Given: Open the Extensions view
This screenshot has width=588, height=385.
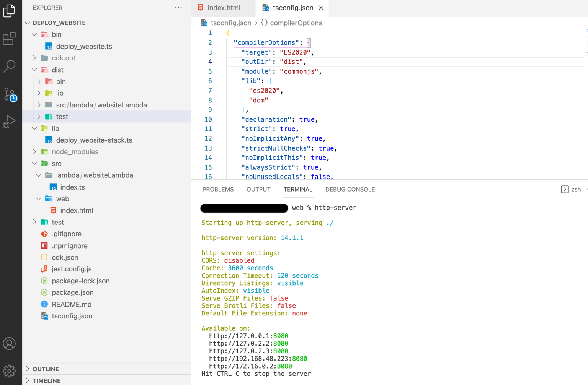Looking at the screenshot, I should coord(10,38).
